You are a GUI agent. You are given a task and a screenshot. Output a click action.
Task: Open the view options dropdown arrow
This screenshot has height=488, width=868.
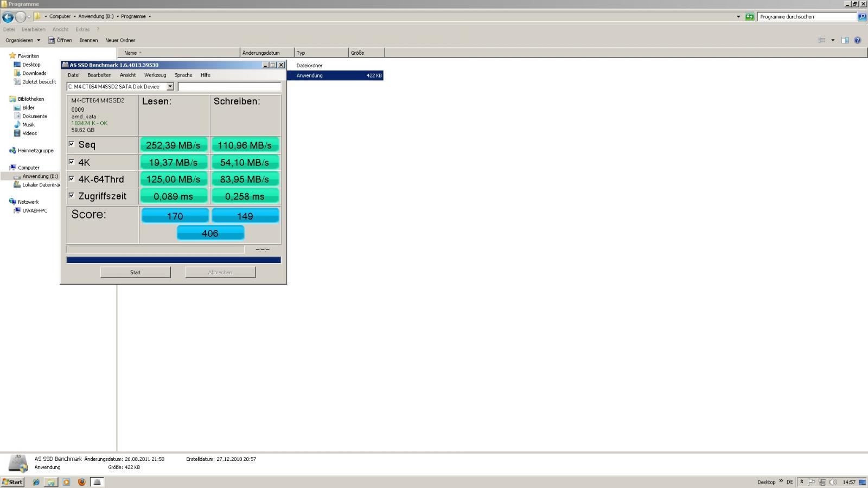(833, 40)
